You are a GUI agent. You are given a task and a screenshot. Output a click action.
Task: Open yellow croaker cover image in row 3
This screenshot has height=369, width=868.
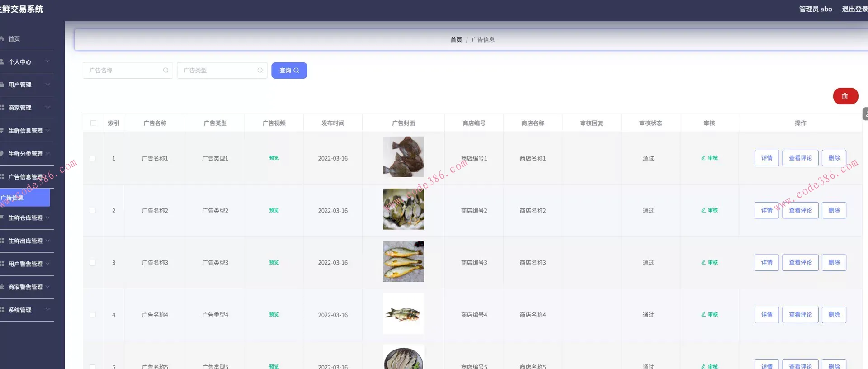(x=403, y=261)
